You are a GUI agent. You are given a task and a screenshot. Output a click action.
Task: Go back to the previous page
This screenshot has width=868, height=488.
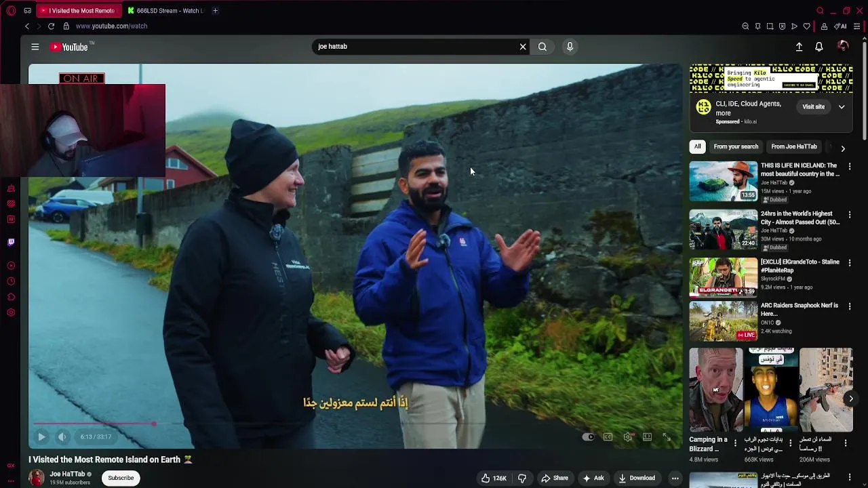[x=27, y=26]
